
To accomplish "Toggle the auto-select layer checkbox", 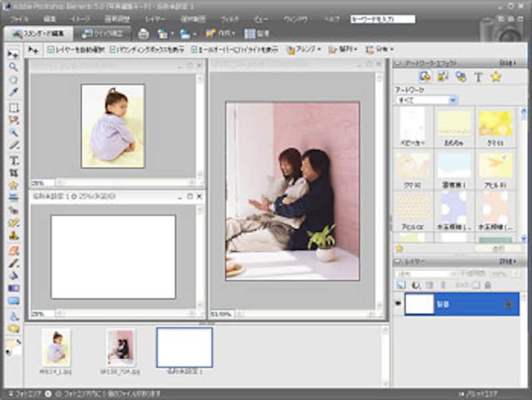I will tap(51, 49).
